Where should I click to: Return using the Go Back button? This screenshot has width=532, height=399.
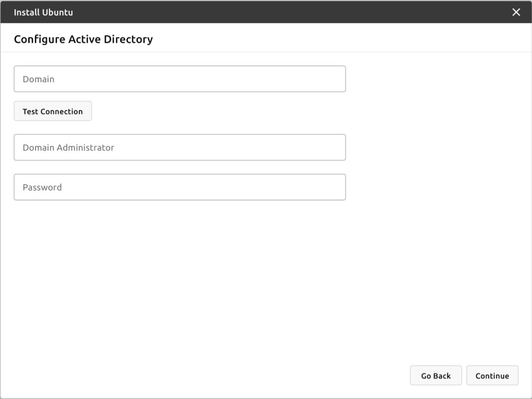click(x=436, y=375)
